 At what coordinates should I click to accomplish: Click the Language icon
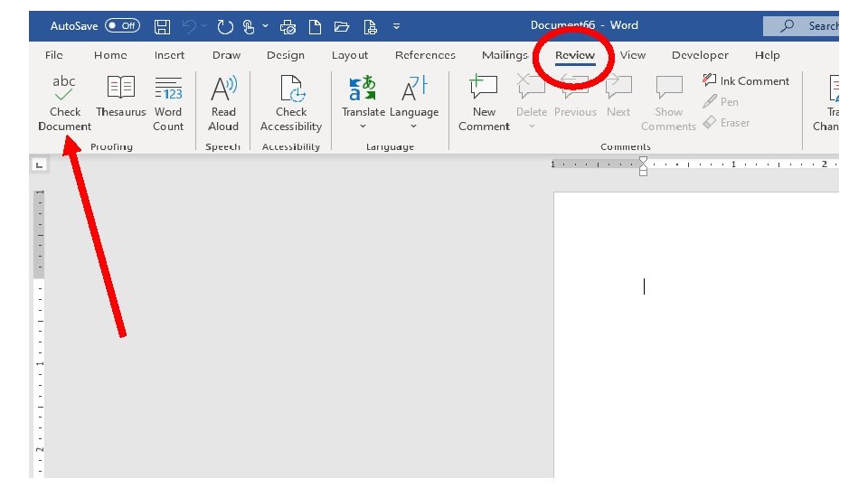[414, 88]
